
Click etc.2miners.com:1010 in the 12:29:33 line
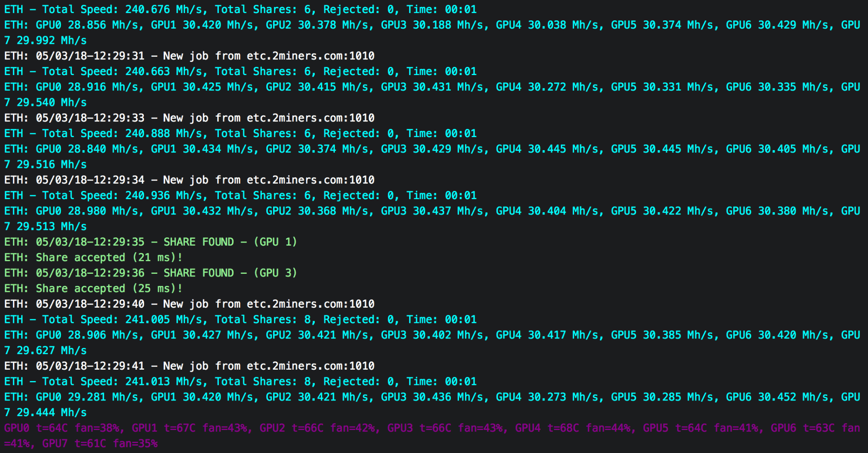[x=310, y=118]
